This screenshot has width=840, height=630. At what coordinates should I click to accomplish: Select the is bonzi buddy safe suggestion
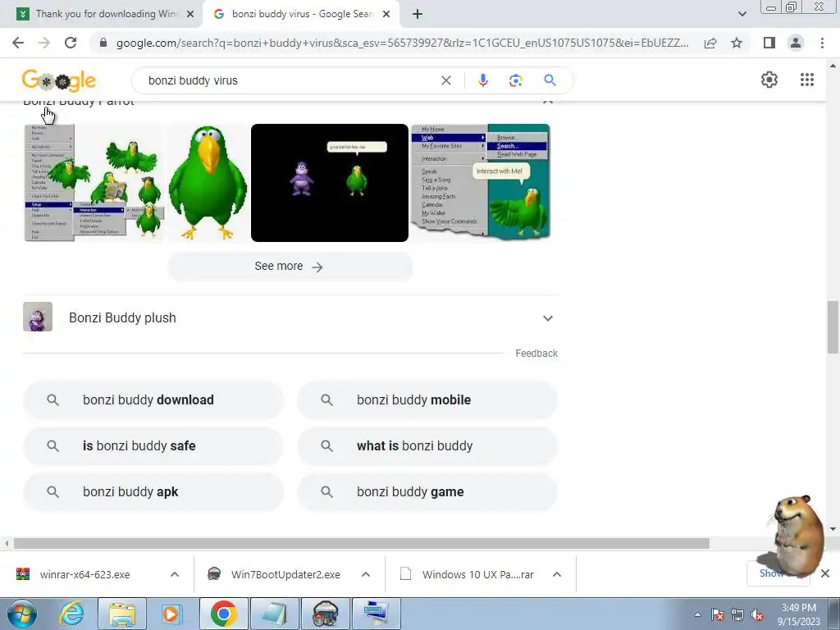pyautogui.click(x=153, y=445)
